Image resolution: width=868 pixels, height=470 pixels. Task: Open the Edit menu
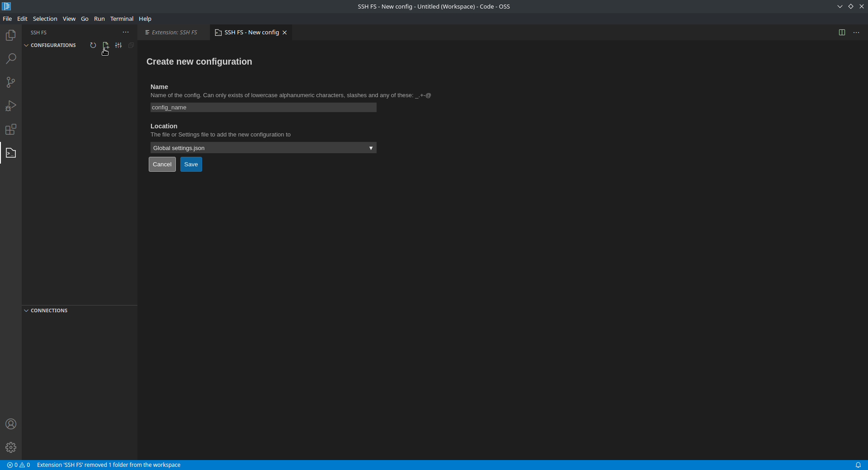22,19
